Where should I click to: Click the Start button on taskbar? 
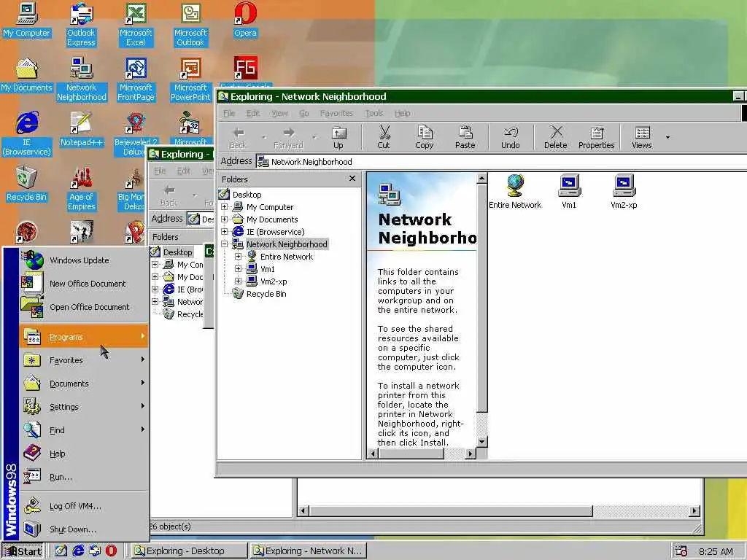point(23,551)
